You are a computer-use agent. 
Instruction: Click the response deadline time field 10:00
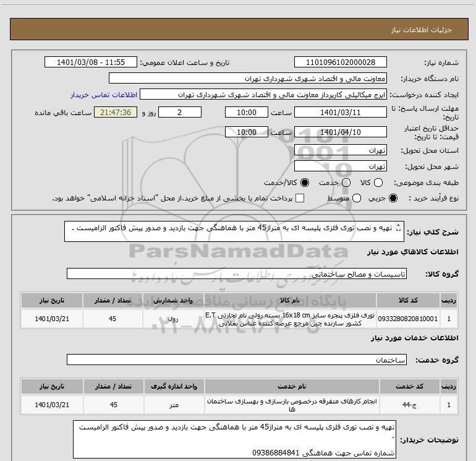[x=247, y=112]
